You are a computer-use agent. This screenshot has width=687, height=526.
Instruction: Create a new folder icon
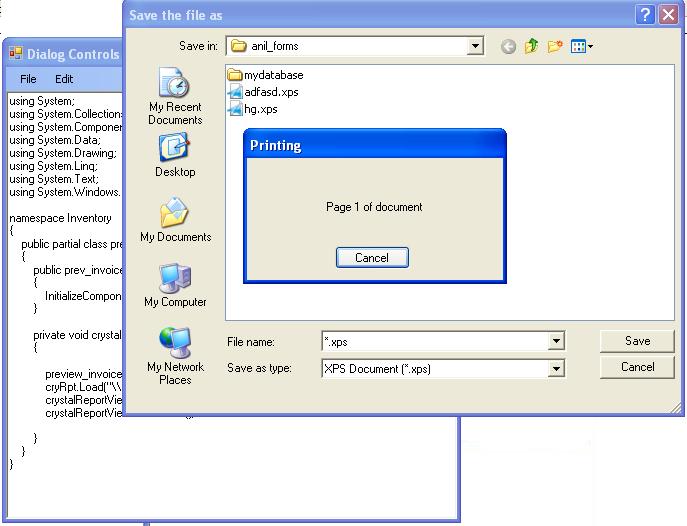(555, 46)
